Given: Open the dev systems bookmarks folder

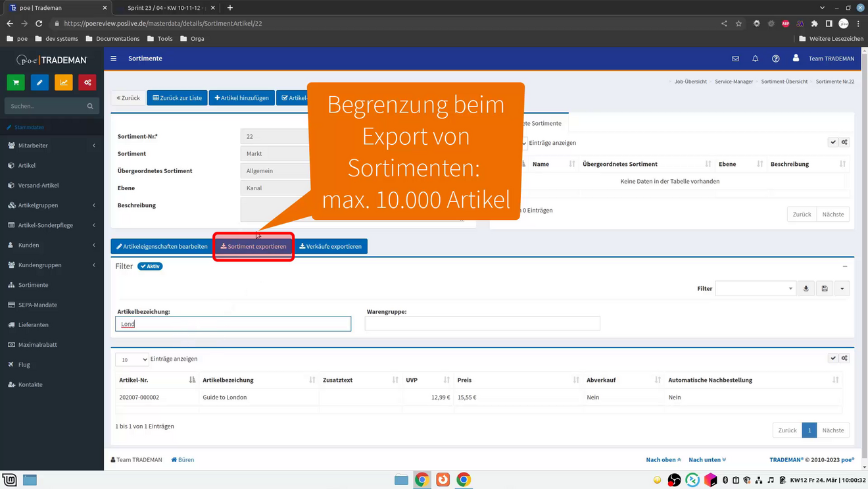Looking at the screenshot, I should click(57, 39).
